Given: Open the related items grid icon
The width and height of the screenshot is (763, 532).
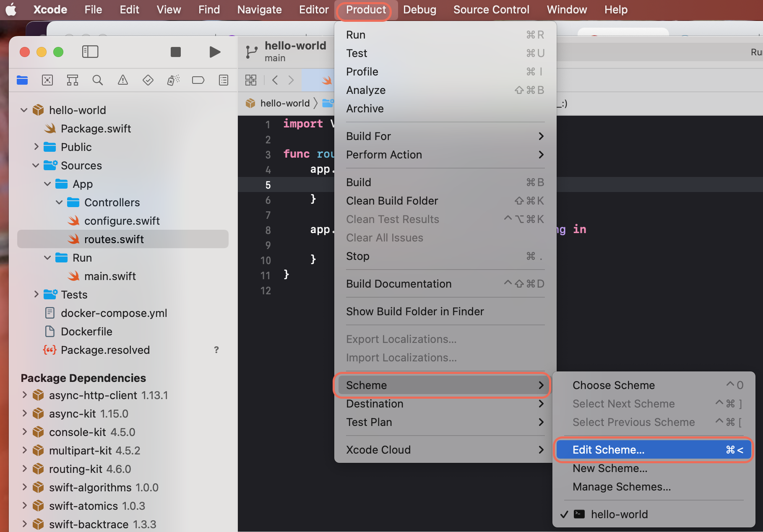Looking at the screenshot, I should pyautogui.click(x=251, y=80).
